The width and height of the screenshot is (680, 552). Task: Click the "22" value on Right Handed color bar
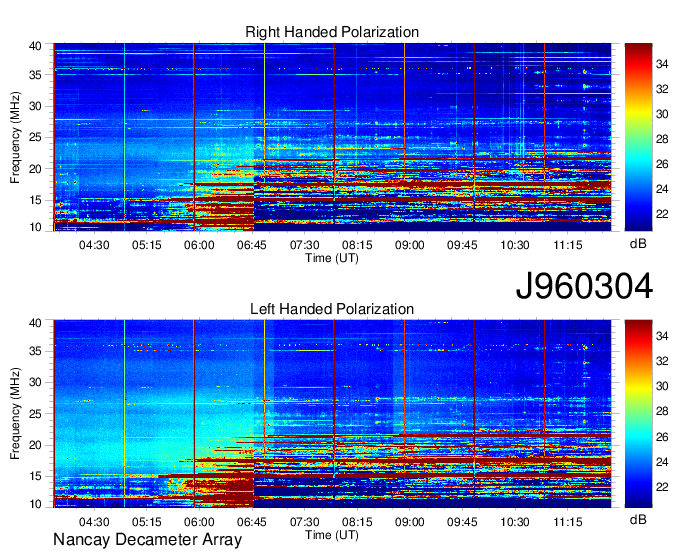pyautogui.click(x=662, y=214)
